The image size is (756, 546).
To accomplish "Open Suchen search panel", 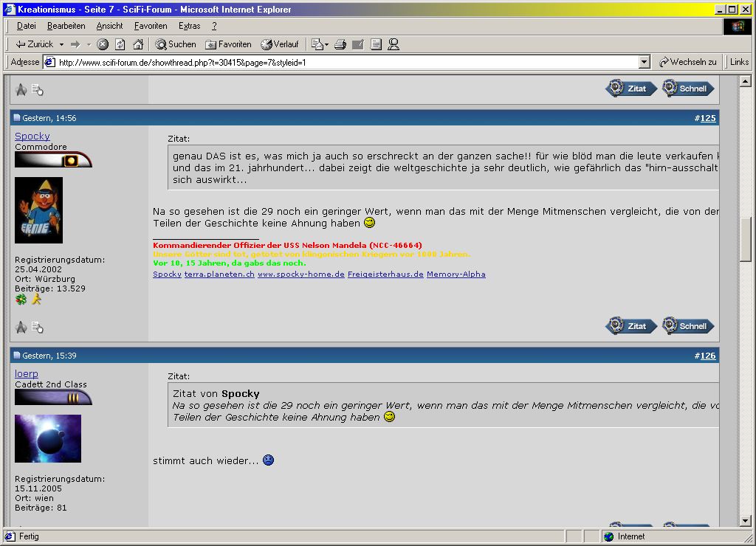I will point(176,44).
